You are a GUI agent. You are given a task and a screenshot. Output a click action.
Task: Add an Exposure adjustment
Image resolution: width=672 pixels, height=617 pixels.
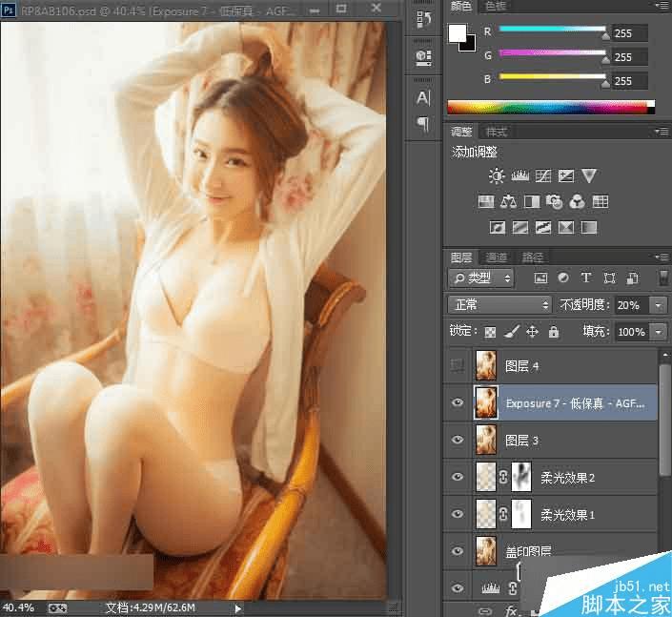pos(565,175)
